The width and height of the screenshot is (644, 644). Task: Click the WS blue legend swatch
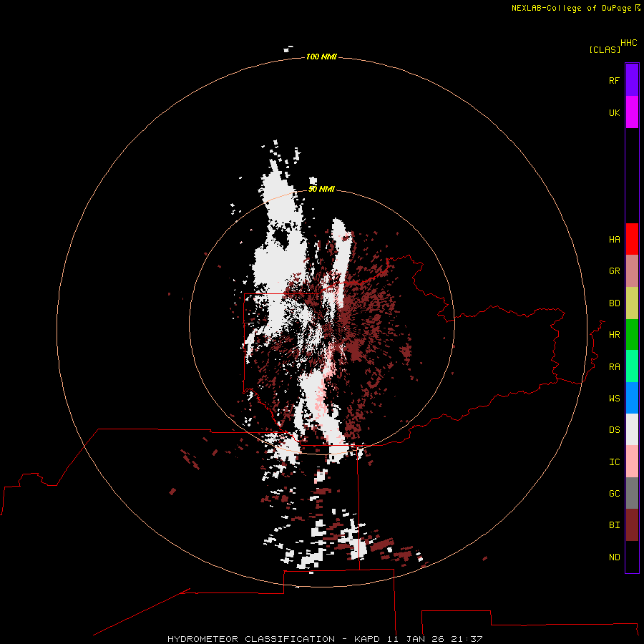(632, 398)
